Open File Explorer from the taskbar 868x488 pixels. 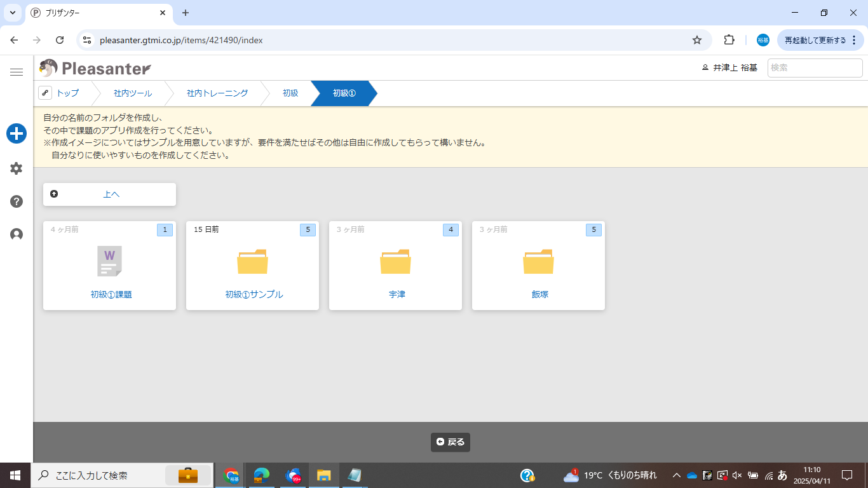point(324,475)
